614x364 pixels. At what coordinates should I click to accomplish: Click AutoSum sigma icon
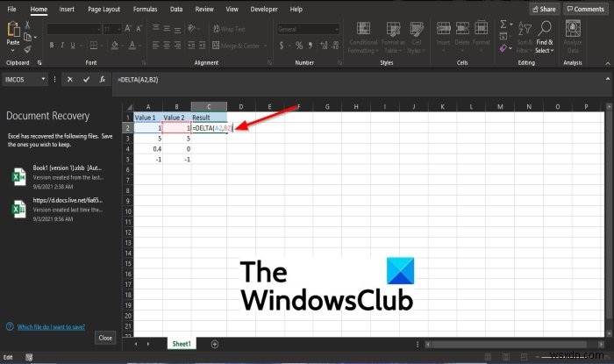503,25
